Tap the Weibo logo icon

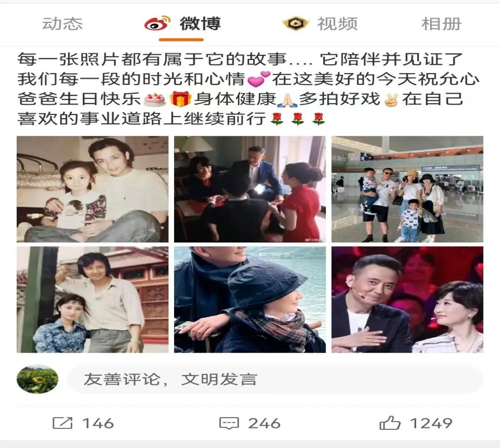[157, 23]
